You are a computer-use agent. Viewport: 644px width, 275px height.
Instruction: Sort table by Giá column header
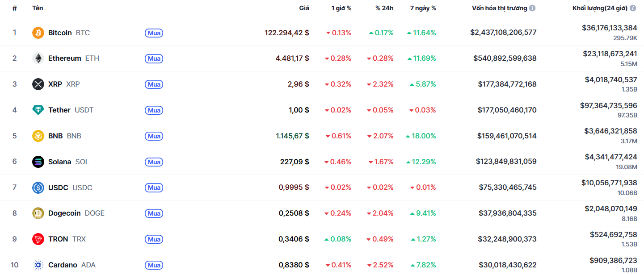304,8
